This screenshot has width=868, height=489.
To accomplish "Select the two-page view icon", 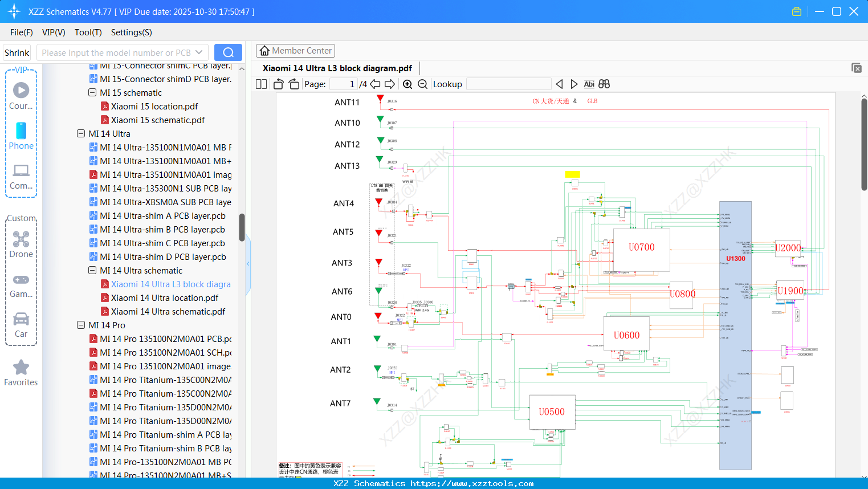I will pos(260,84).
